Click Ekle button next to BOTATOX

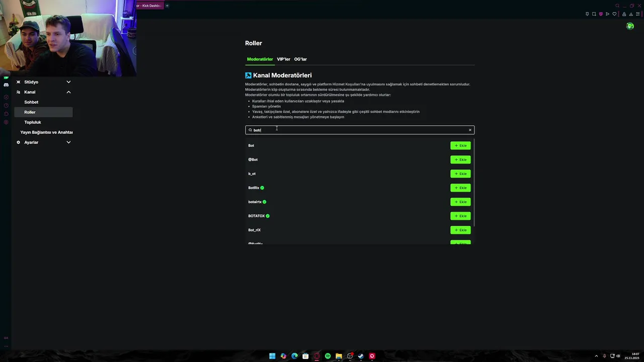click(x=460, y=216)
